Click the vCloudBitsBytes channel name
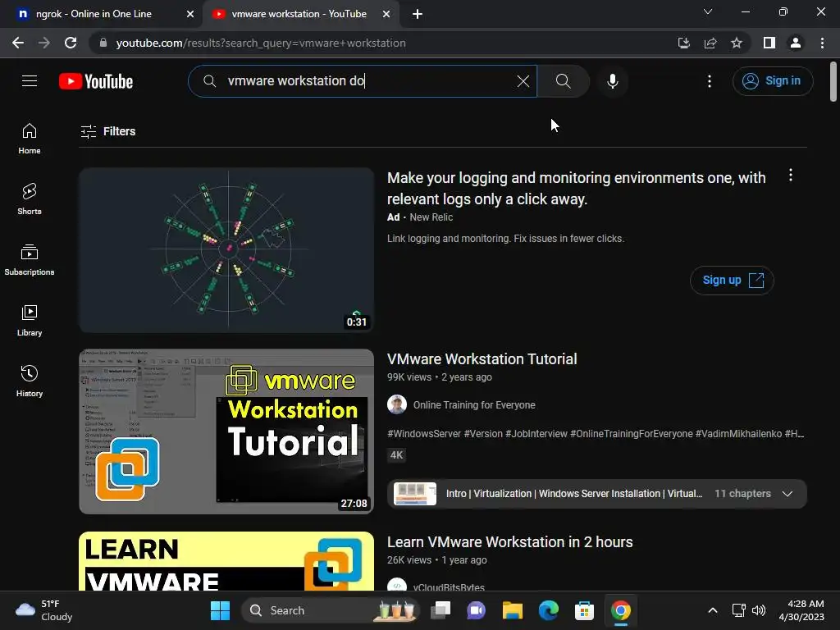Screen dimensions: 840x630 [449, 587]
